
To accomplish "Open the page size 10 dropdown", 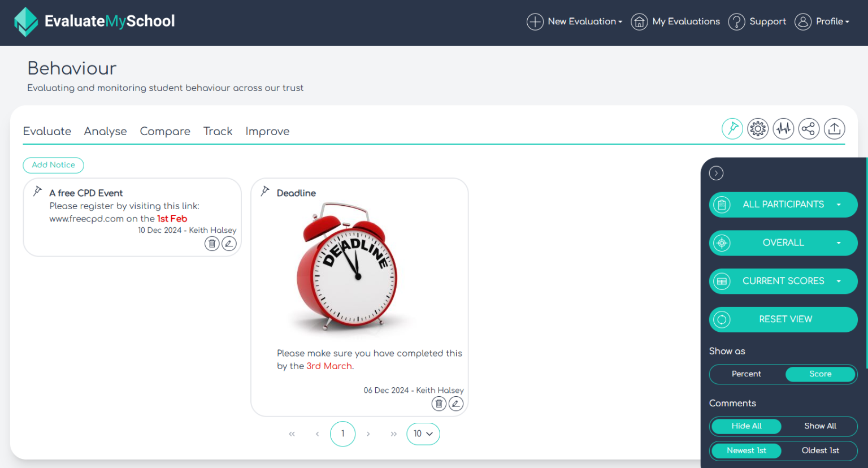I will pyautogui.click(x=423, y=434).
